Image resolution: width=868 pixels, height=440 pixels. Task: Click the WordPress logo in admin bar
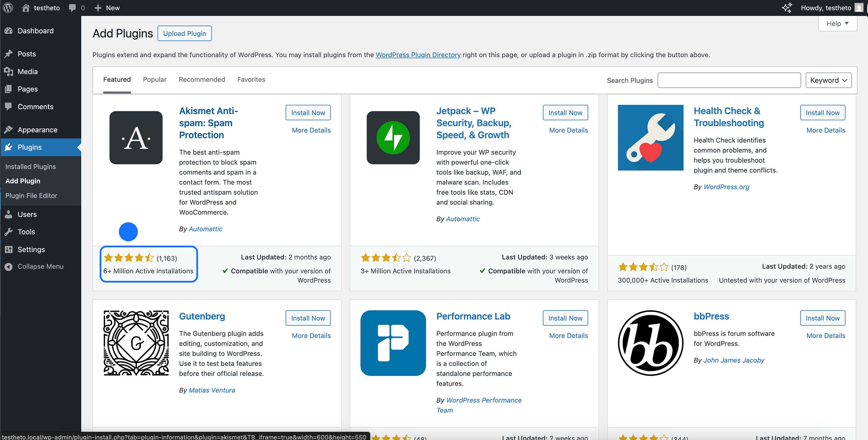(x=8, y=8)
